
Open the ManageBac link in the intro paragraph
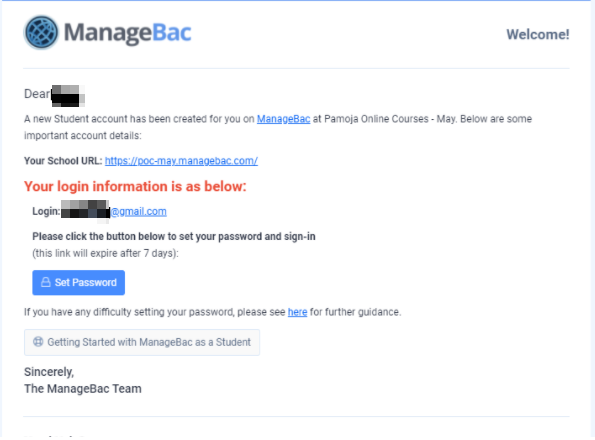click(283, 119)
